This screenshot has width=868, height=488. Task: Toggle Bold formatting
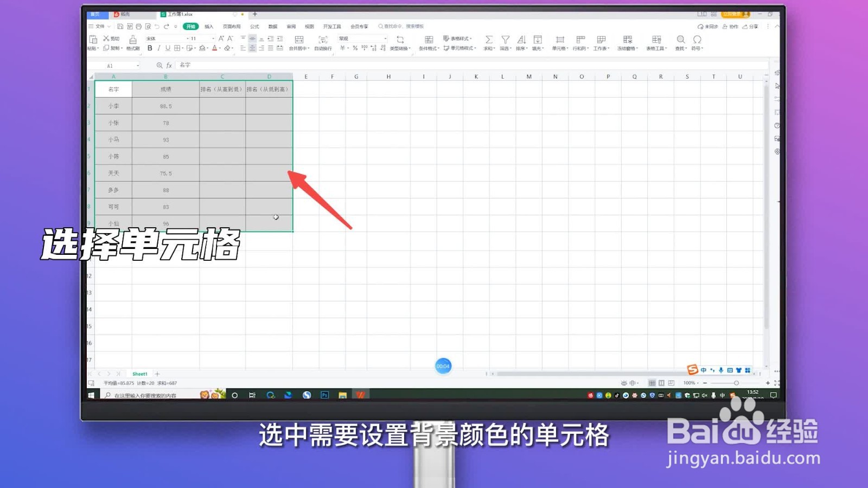tap(150, 48)
